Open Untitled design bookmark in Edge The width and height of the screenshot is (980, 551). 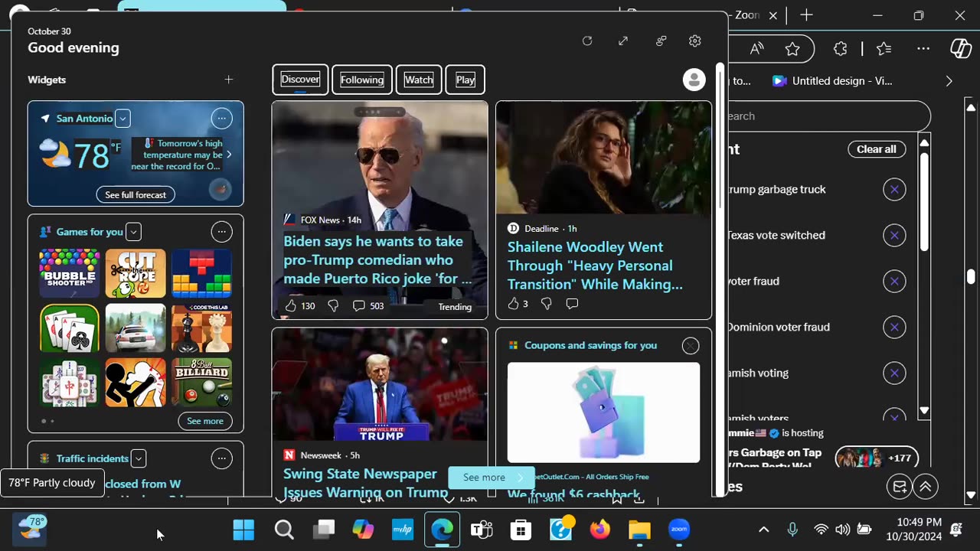pos(832,81)
